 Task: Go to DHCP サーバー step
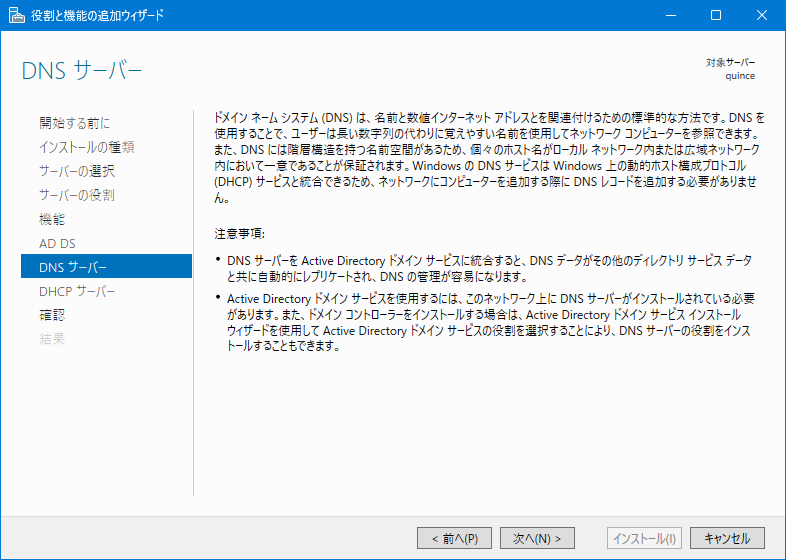tap(77, 291)
